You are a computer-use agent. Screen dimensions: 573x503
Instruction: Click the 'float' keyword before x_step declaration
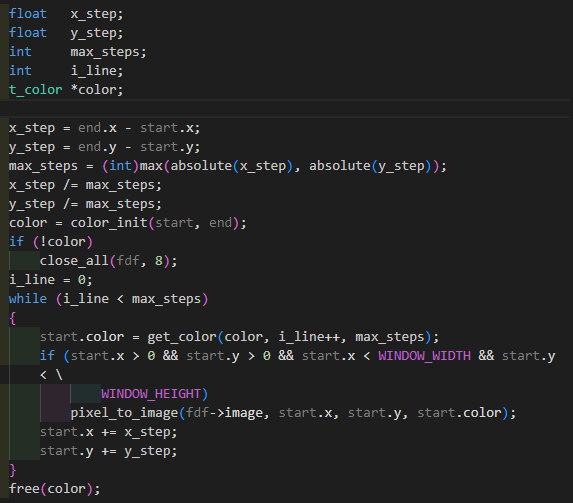pyautogui.click(x=28, y=14)
